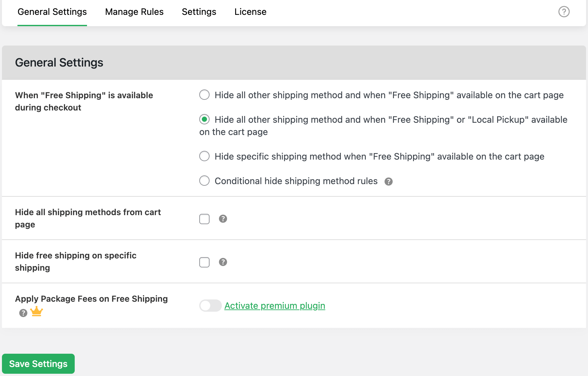
Task: Open the License tab
Action: pyautogui.click(x=250, y=12)
